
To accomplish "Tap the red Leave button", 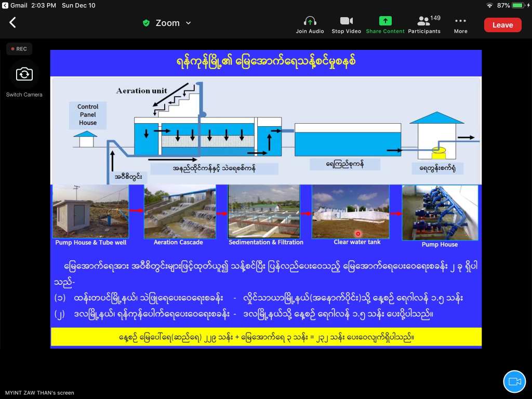I will pos(502,25).
